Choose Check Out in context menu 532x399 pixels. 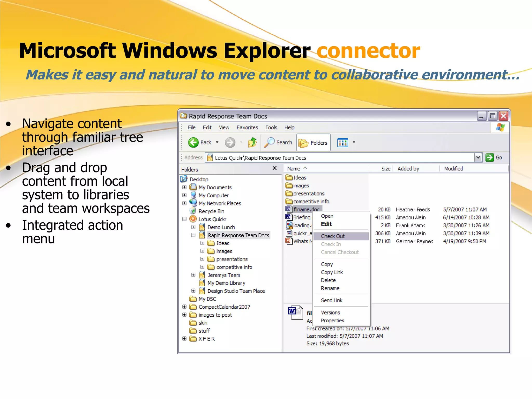(341, 236)
